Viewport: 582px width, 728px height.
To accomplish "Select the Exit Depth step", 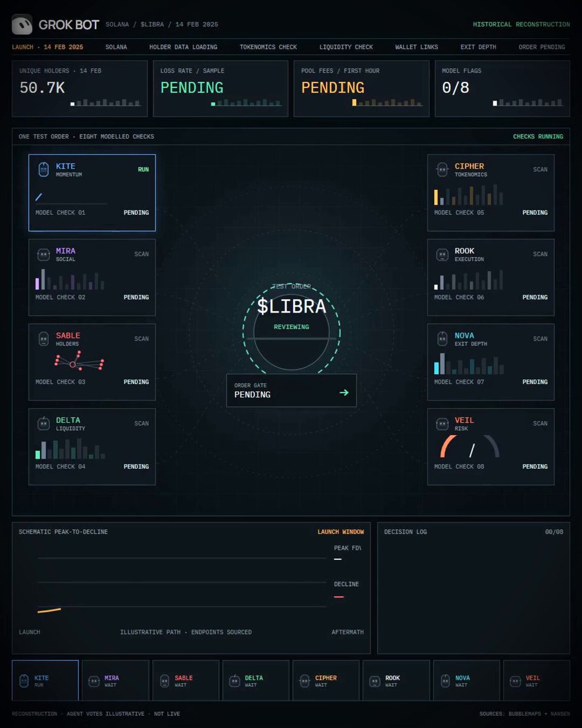I will pyautogui.click(x=478, y=47).
